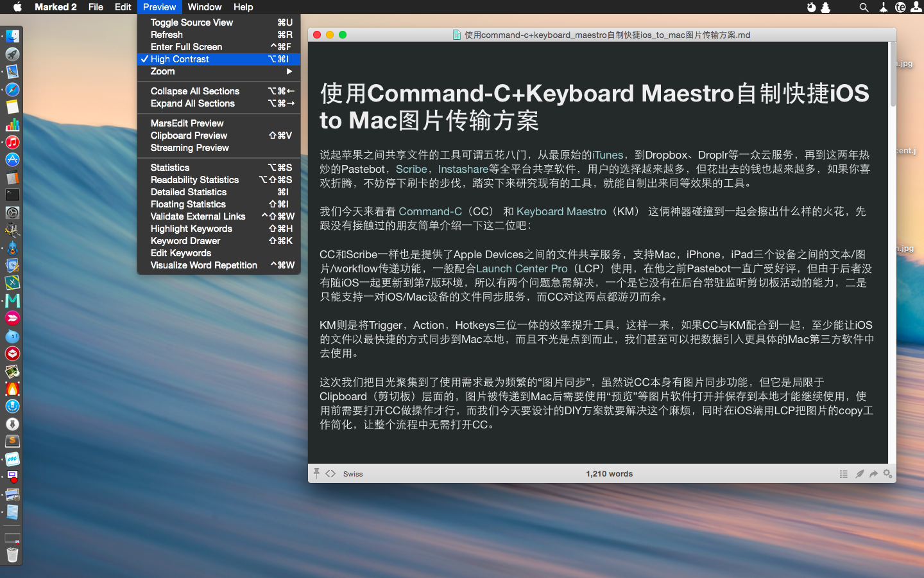
Task: Open the Launch Center Pro link
Action: [x=522, y=268]
